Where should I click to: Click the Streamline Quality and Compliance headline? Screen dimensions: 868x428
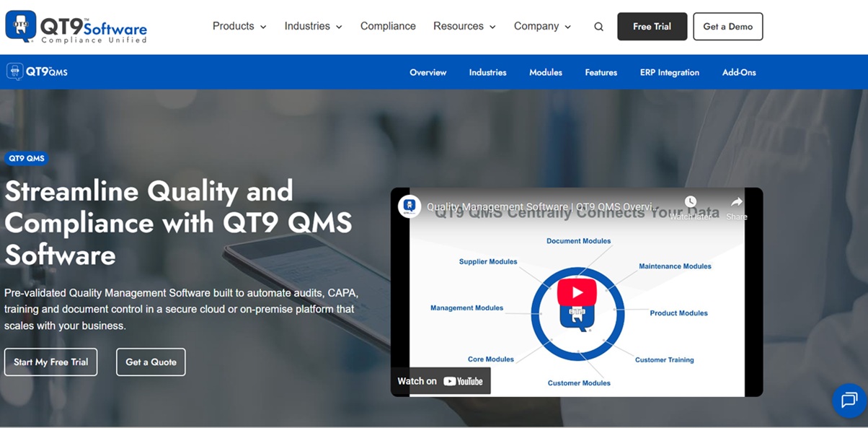tap(178, 223)
